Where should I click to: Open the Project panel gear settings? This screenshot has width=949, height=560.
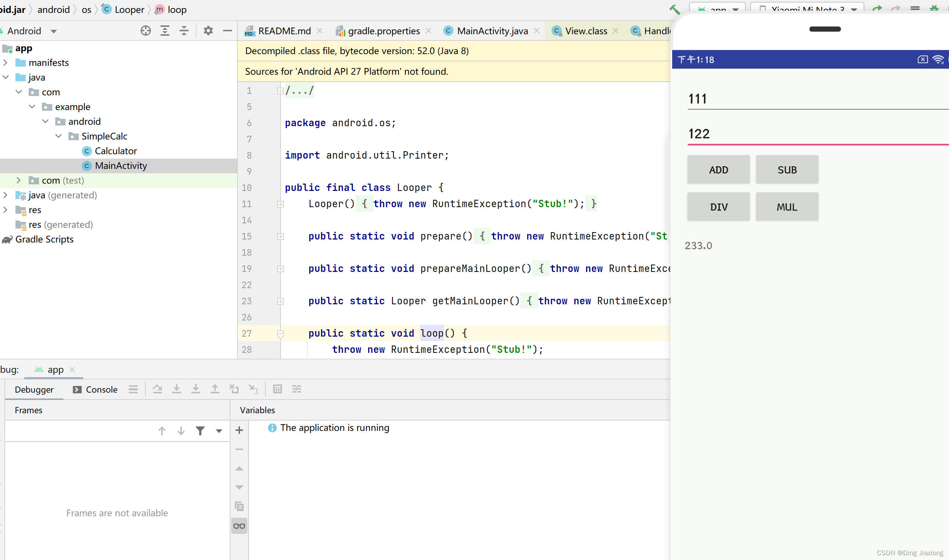click(208, 31)
